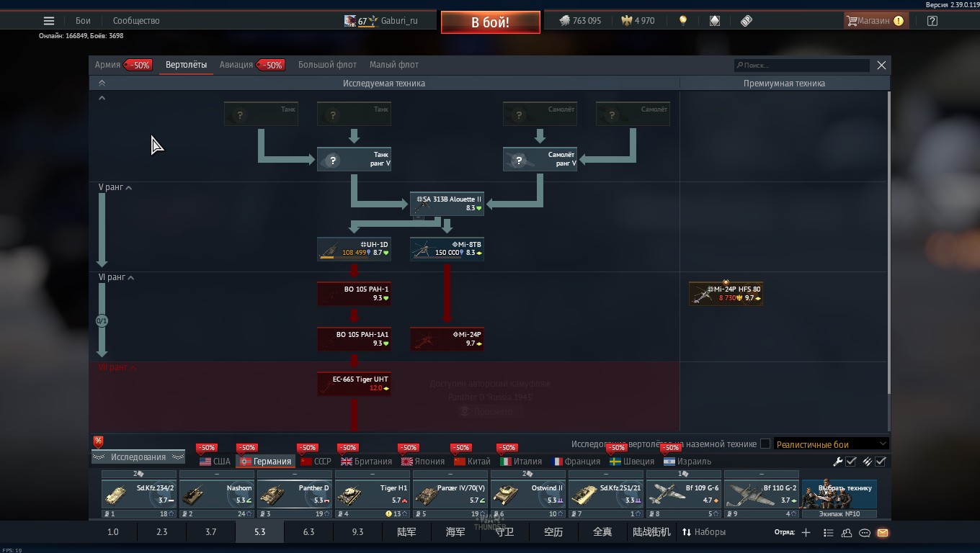The image size is (980, 553).
Task: Select the BO 105 PAH-1 helicopter
Action: pos(354,294)
